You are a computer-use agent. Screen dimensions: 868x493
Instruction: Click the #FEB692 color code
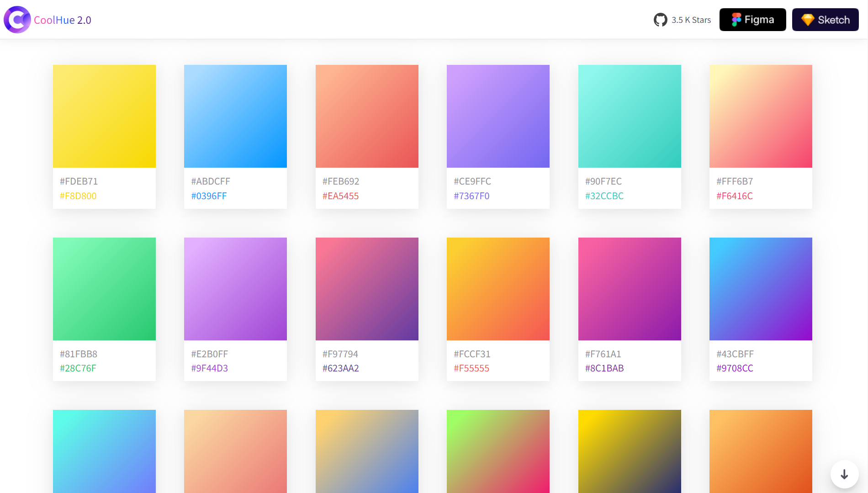[x=341, y=181]
